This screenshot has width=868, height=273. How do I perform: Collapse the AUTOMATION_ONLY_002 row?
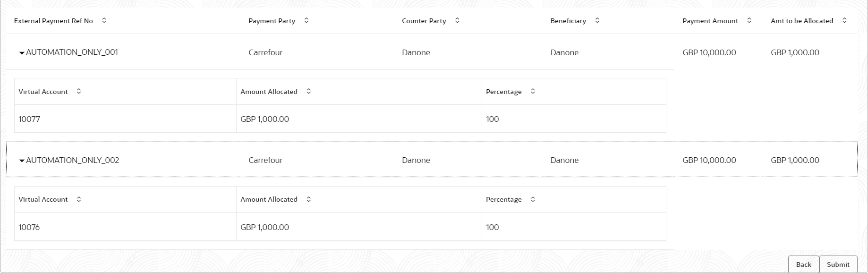point(22,161)
